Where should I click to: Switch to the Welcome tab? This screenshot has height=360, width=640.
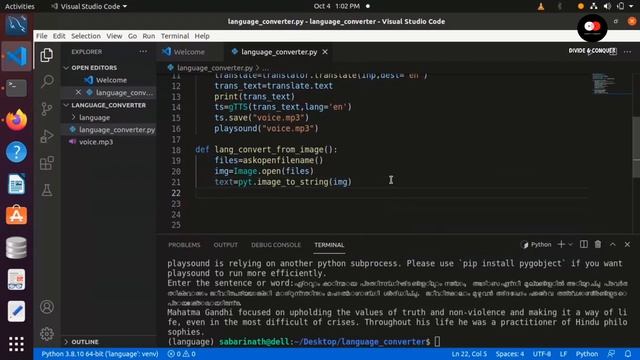tap(189, 52)
